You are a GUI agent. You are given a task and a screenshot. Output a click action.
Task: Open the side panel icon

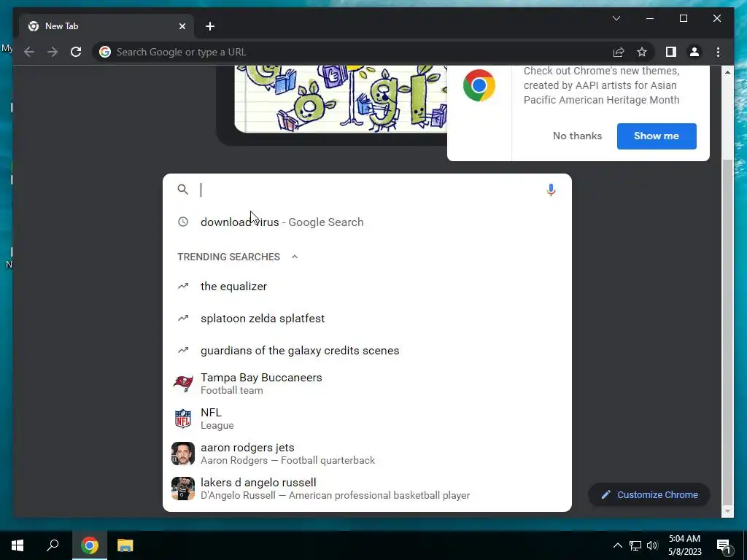point(671,52)
